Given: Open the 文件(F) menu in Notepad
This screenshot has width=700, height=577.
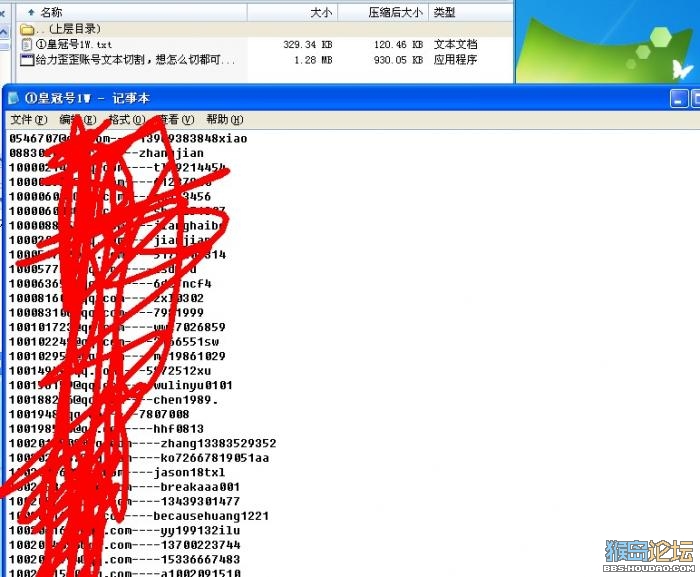Looking at the screenshot, I should [x=29, y=120].
